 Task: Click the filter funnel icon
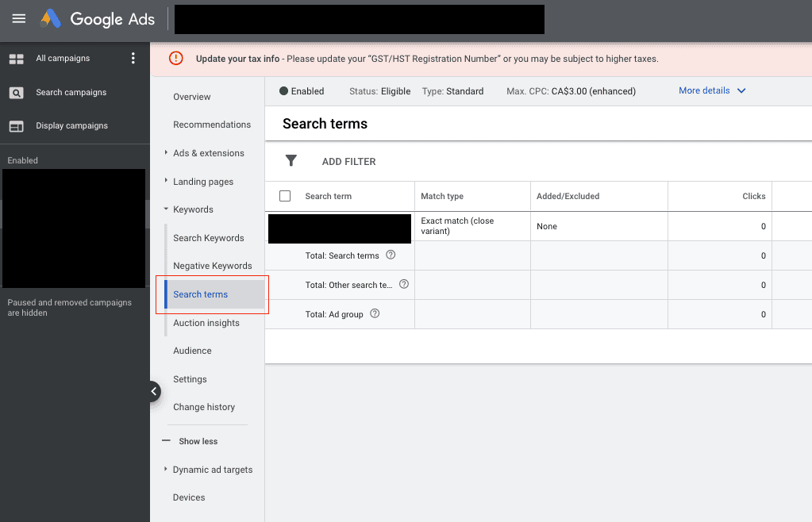click(291, 161)
